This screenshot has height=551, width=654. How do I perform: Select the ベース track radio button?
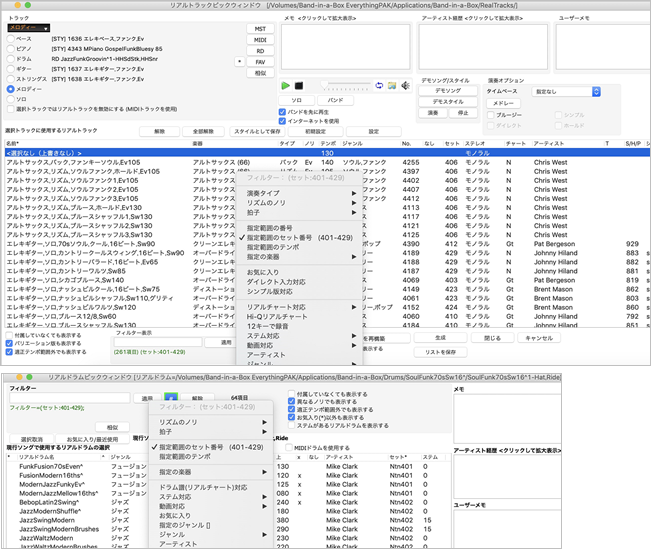point(11,39)
